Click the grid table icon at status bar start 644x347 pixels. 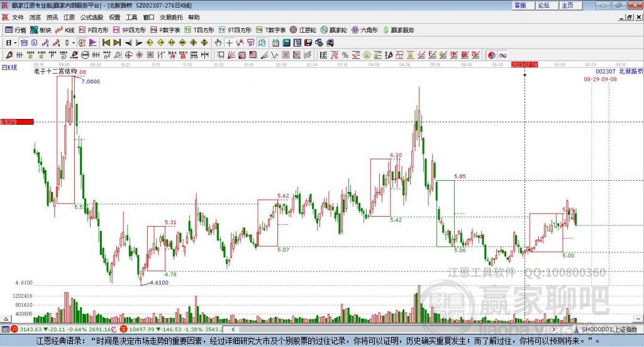5,329
